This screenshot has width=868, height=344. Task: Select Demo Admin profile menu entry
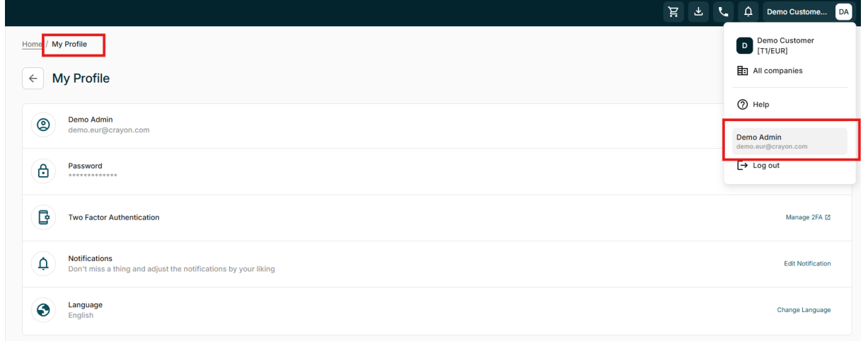789,142
